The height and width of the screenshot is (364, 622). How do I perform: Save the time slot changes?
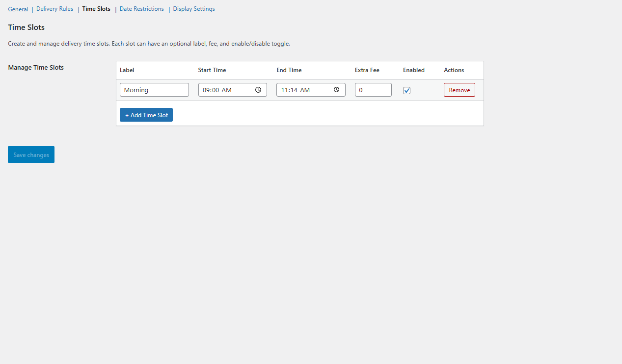(x=31, y=155)
